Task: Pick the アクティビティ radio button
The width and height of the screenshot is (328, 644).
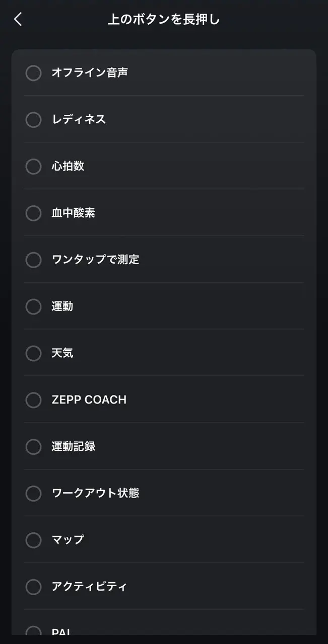Action: [x=33, y=587]
